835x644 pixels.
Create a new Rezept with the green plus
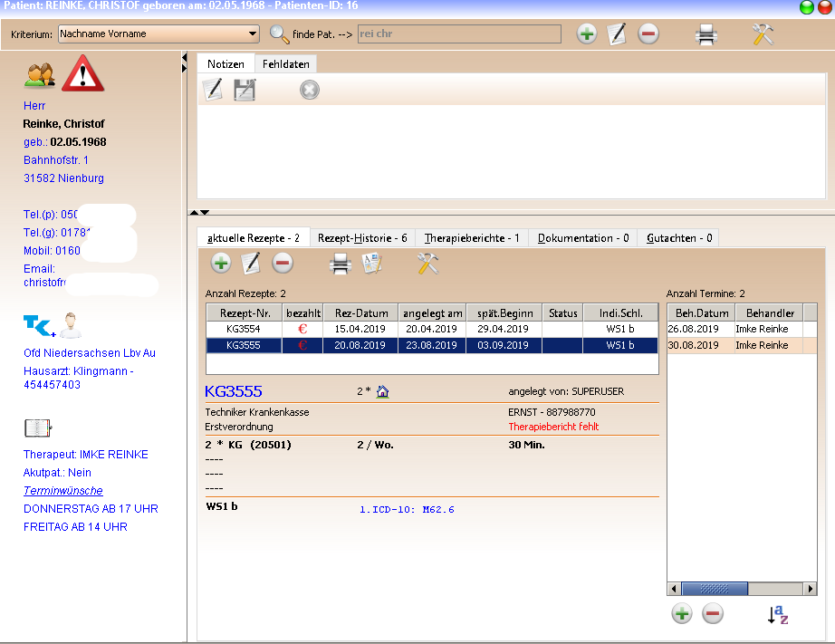point(221,264)
